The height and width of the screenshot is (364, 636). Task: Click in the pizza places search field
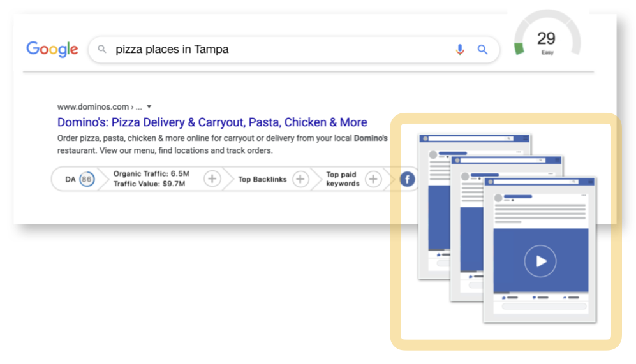[280, 50]
